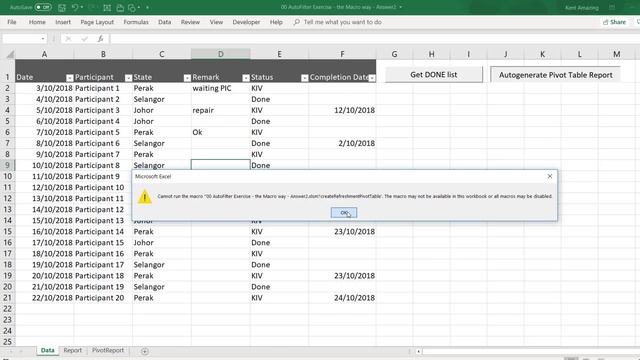This screenshot has width=640, height=360.
Task: Open the Page Layout ribbon tab
Action: tap(97, 22)
